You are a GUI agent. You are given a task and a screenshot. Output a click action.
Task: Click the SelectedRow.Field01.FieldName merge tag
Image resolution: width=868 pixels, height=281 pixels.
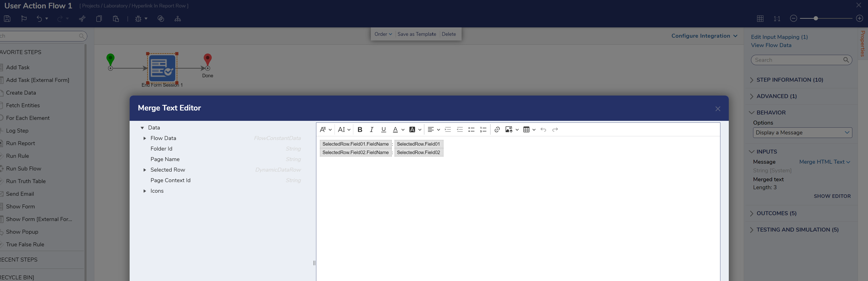(x=355, y=144)
